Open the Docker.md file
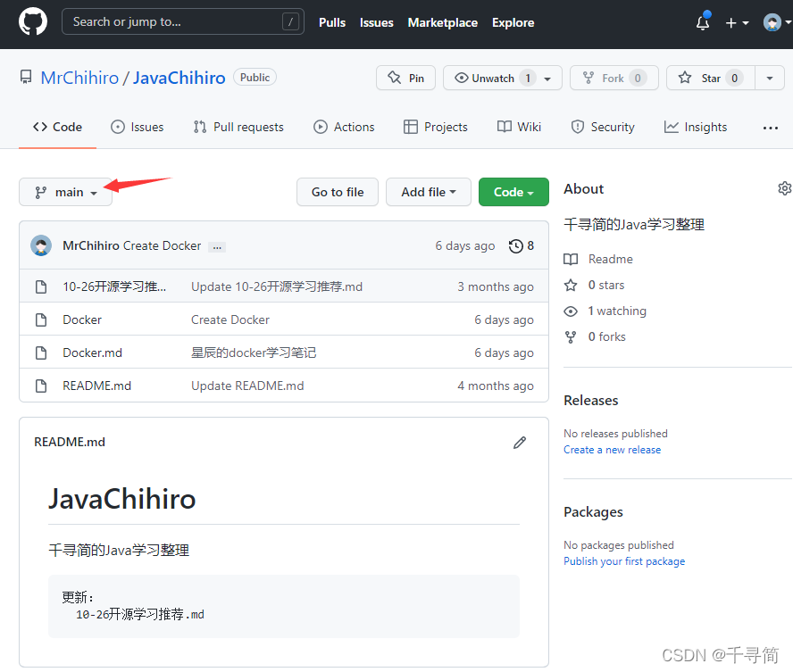 [92, 353]
